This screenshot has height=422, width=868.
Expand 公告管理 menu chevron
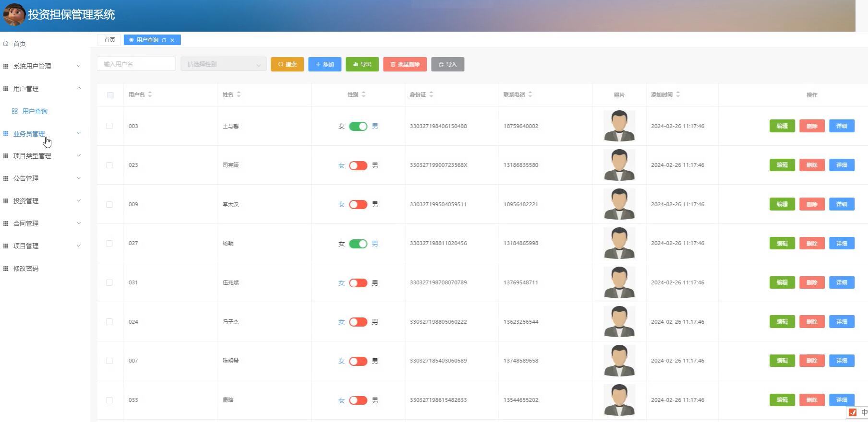coord(79,178)
